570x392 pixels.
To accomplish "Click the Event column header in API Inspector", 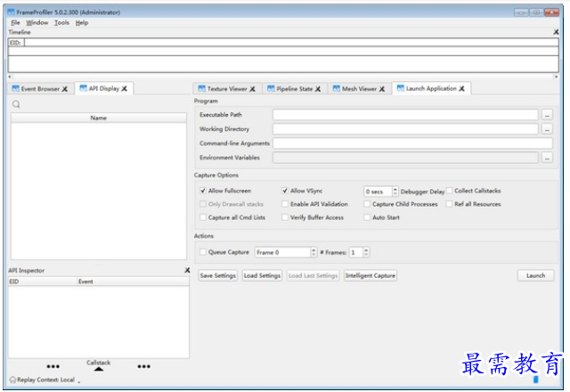I will [133, 282].
